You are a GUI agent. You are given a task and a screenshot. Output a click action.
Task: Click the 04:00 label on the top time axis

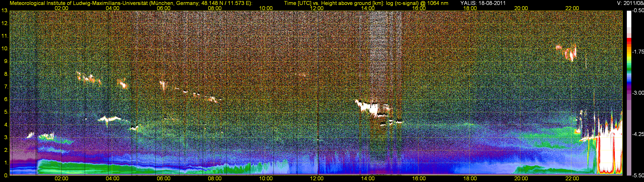(112, 8)
